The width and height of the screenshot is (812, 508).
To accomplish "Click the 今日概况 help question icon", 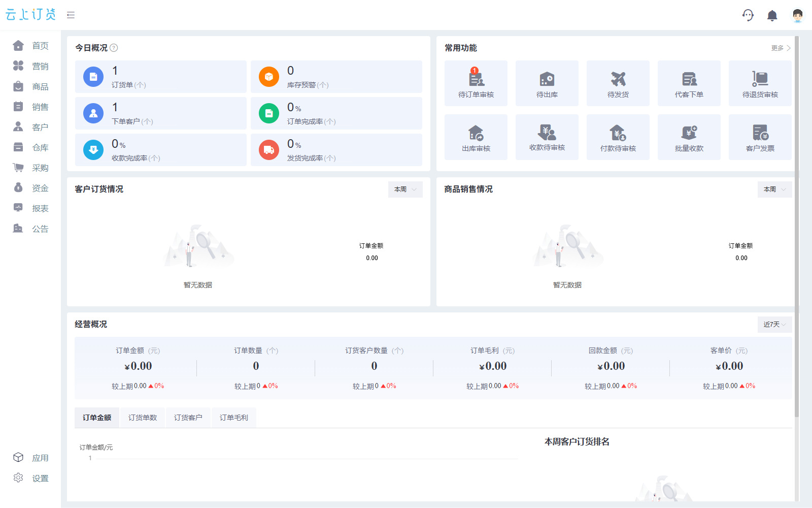I will tap(114, 48).
